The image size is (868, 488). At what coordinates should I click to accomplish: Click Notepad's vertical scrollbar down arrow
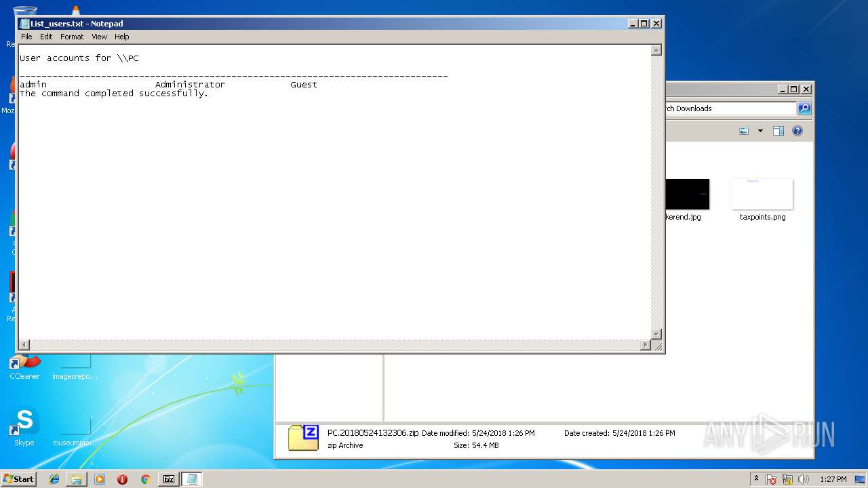[656, 333]
